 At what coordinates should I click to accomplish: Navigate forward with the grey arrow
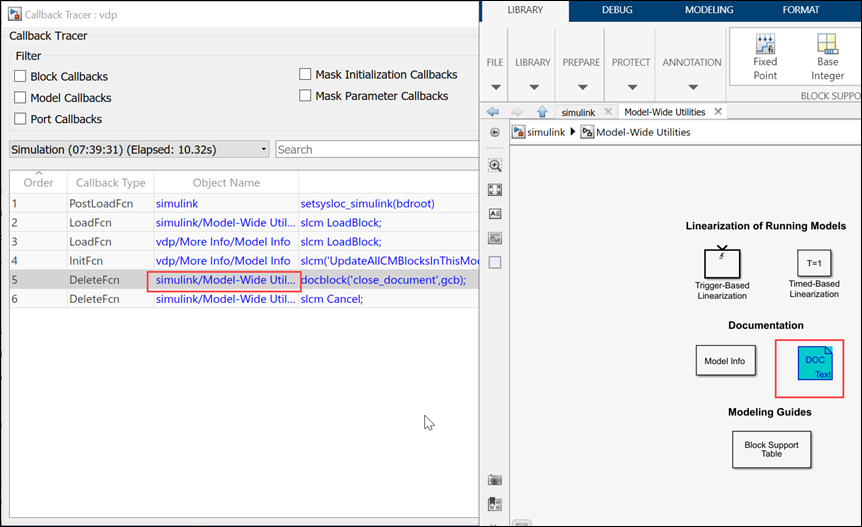(x=517, y=112)
